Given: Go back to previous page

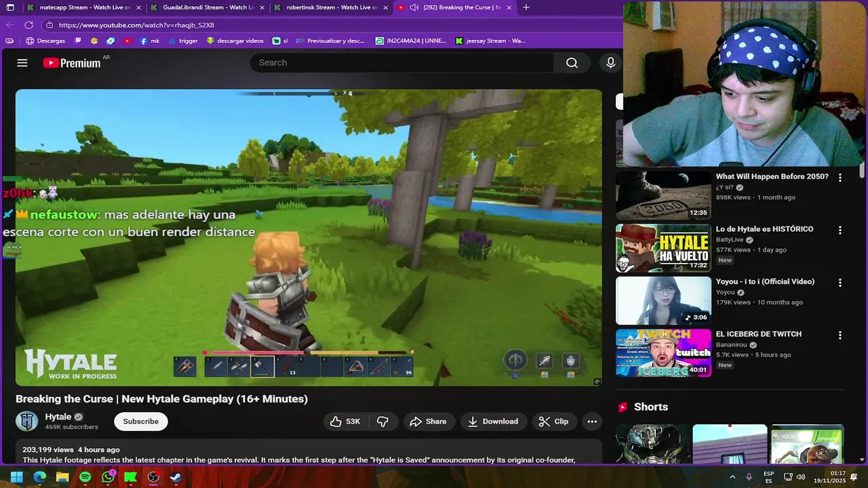Looking at the screenshot, I should [x=9, y=25].
